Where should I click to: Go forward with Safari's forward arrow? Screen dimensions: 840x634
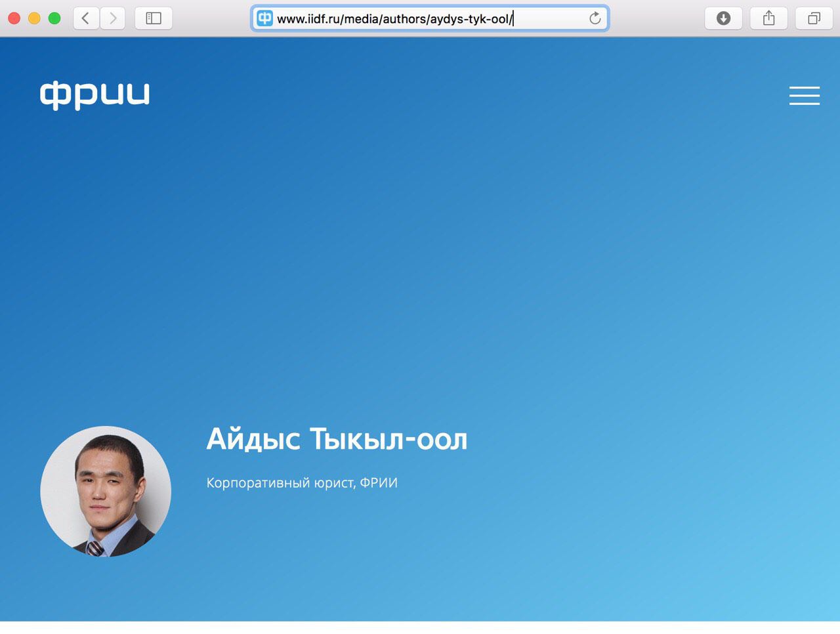pos(113,18)
